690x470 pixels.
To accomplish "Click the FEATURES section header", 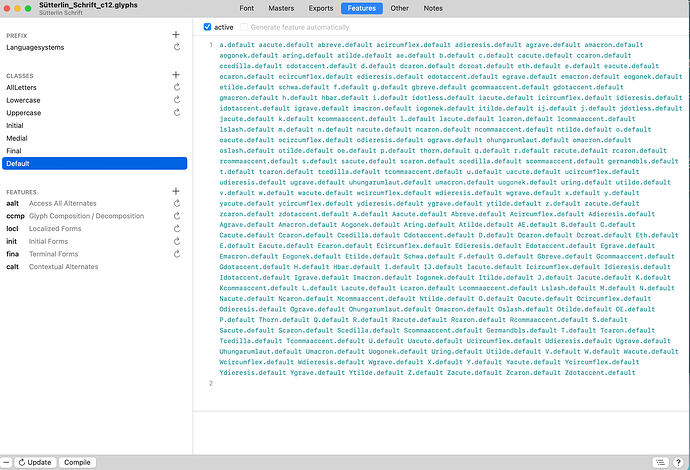I will click(22, 192).
